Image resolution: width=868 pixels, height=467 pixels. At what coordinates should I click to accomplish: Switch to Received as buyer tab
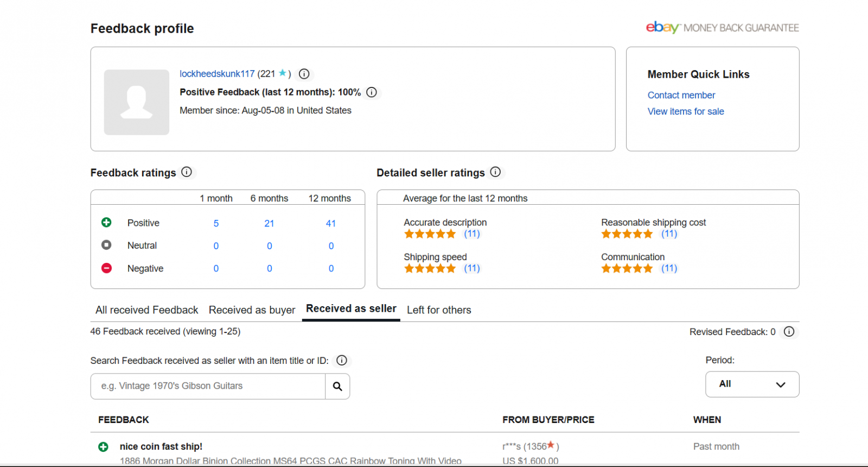[x=252, y=310]
